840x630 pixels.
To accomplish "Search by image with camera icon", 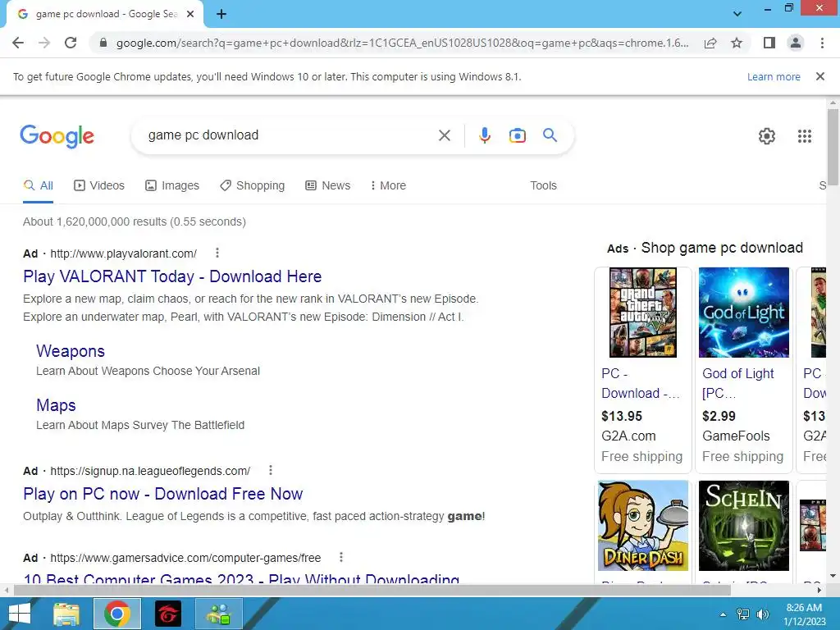I will (x=517, y=135).
